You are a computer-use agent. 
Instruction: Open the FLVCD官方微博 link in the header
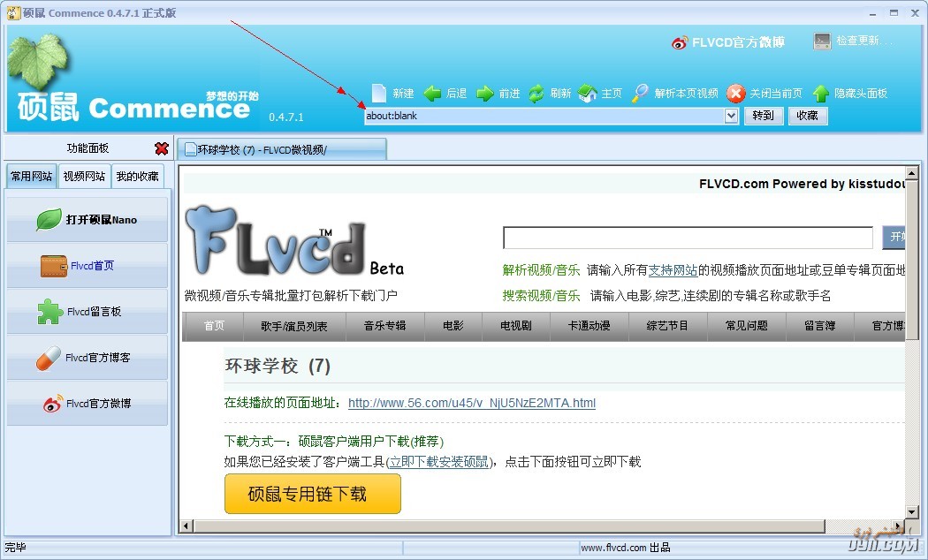pyautogui.click(x=728, y=42)
